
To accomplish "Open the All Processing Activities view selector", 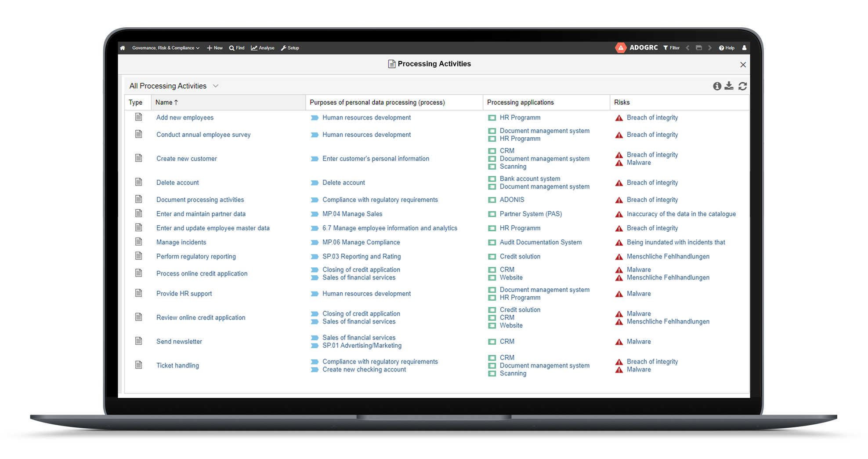I will pyautogui.click(x=173, y=86).
